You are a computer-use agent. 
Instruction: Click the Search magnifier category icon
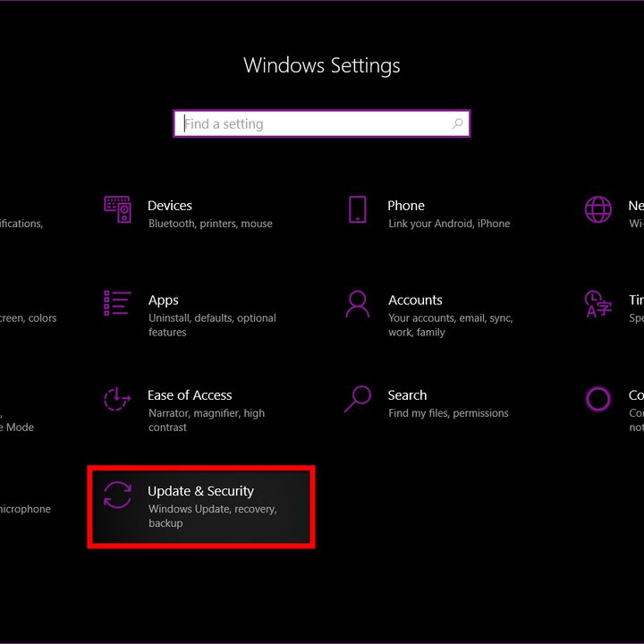[x=357, y=398]
